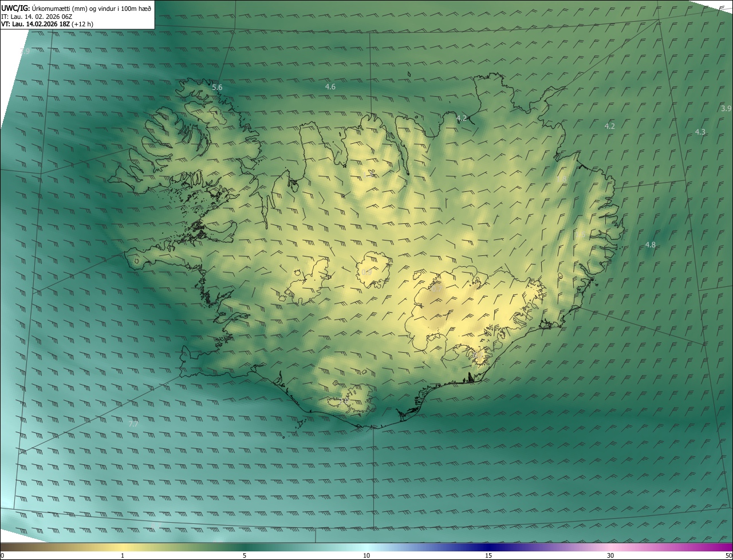This screenshot has height=560, width=733.
Task: Click the '50' tick label on the color scale
Action: (x=728, y=555)
